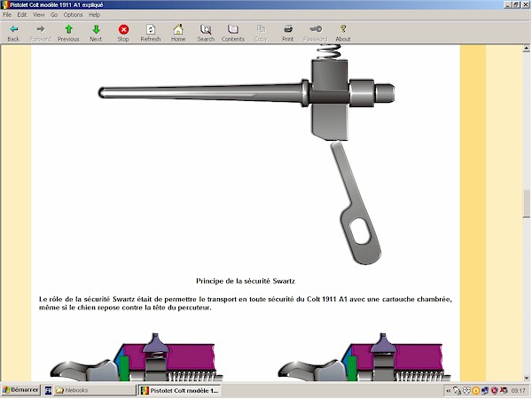This screenshot has width=532, height=399.
Task: Click the vertical scrollbar thumb
Action: (526, 203)
